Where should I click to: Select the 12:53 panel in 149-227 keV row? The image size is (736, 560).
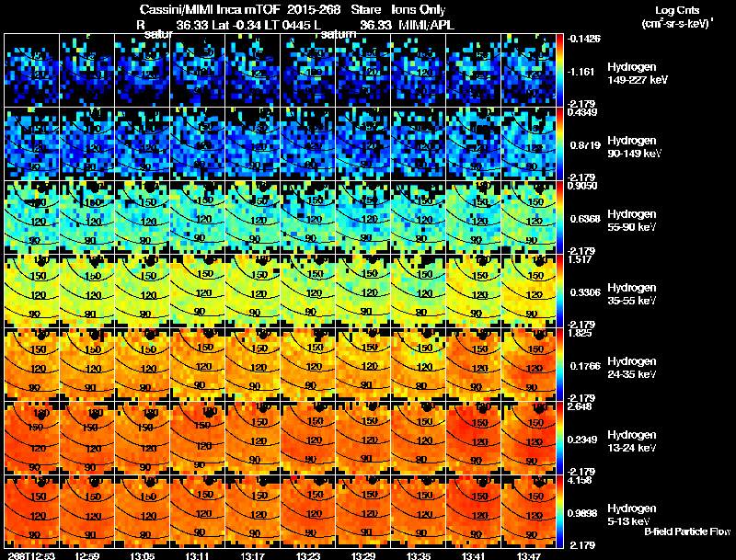(31, 71)
